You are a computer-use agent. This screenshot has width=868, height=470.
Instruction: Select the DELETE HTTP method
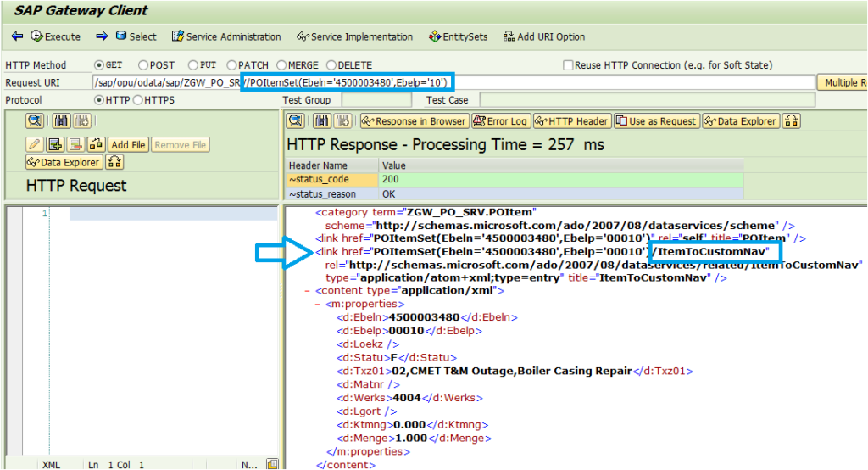point(331,65)
